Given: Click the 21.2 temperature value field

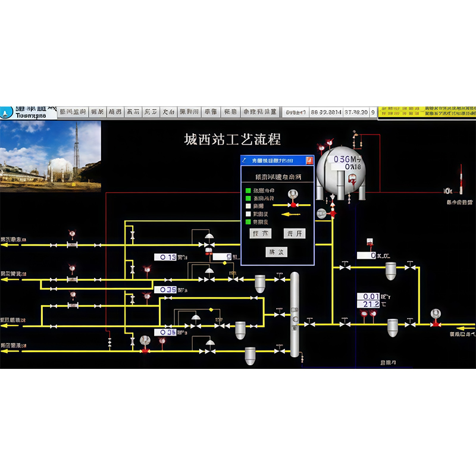Looking at the screenshot, I should pyautogui.click(x=368, y=304).
